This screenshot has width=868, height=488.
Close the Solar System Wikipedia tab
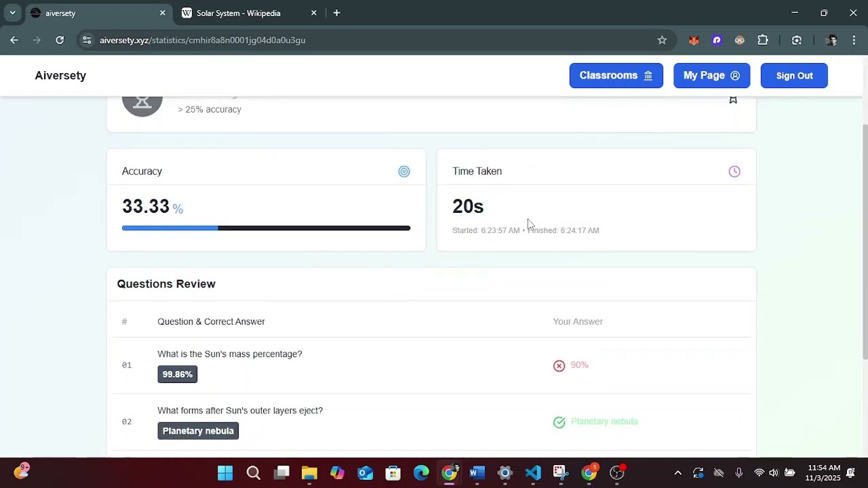(x=313, y=13)
